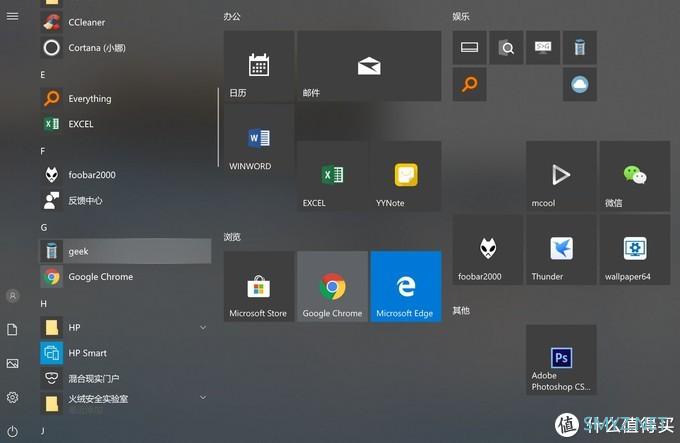680x443 pixels.
Task: Open the small cloud tile
Action: (x=580, y=84)
